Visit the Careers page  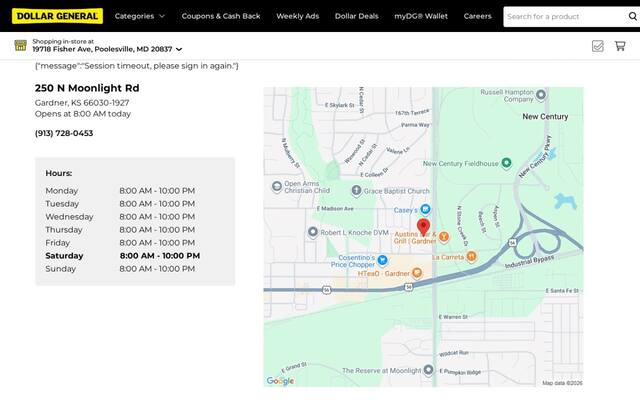pyautogui.click(x=478, y=16)
